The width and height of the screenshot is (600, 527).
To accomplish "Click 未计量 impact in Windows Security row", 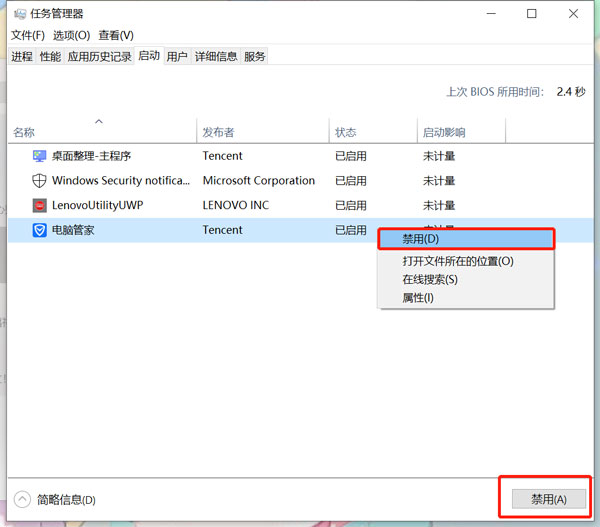I will 439,180.
